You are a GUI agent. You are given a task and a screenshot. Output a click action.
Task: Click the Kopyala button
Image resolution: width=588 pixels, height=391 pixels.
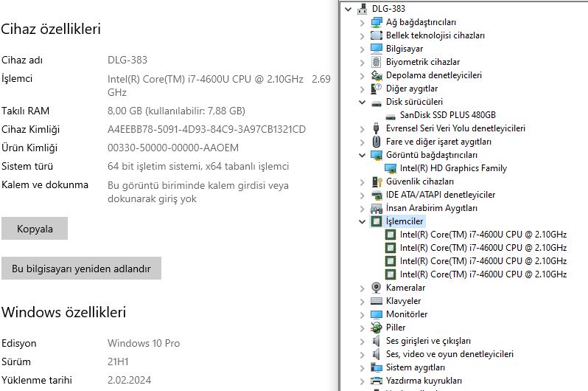click(x=35, y=229)
